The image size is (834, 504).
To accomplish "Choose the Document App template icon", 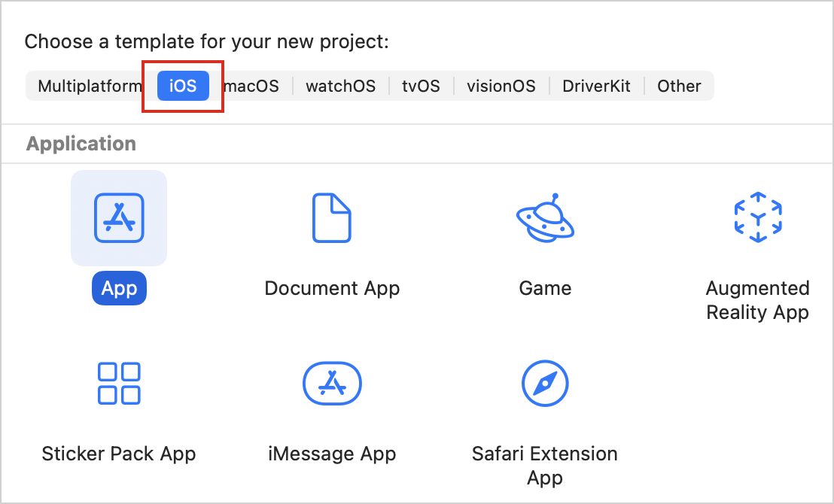I will pos(332,218).
